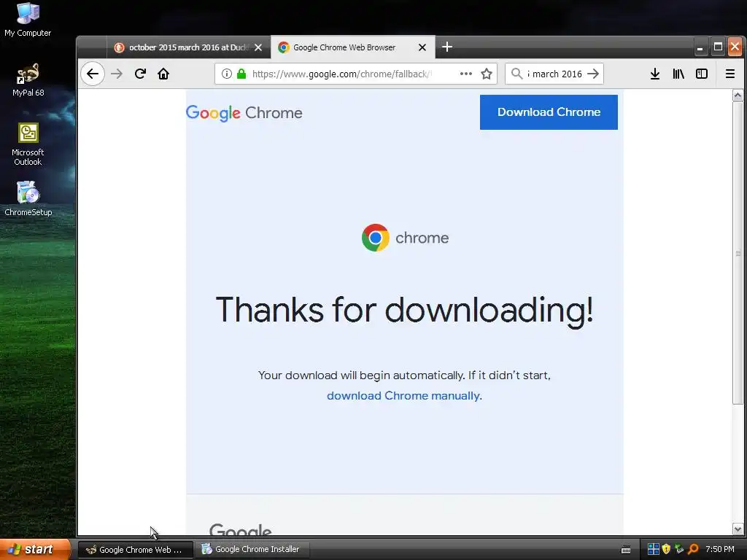The width and height of the screenshot is (747, 560).
Task: Follow the download Chrome manually link
Action: click(403, 396)
